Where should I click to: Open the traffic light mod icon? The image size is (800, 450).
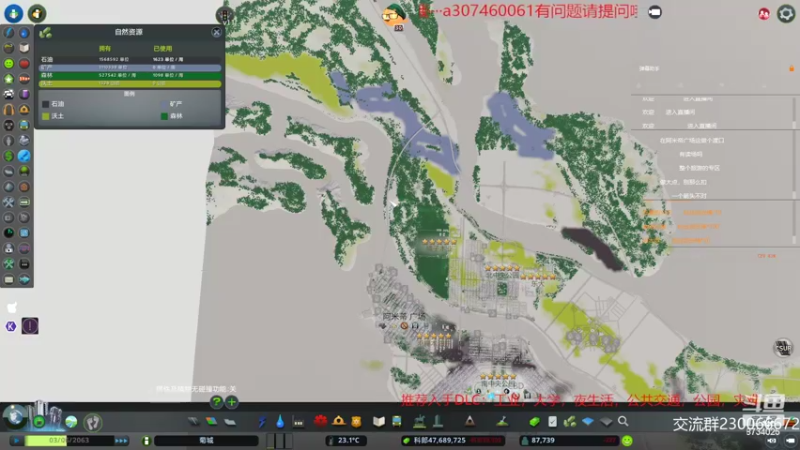coord(223,15)
